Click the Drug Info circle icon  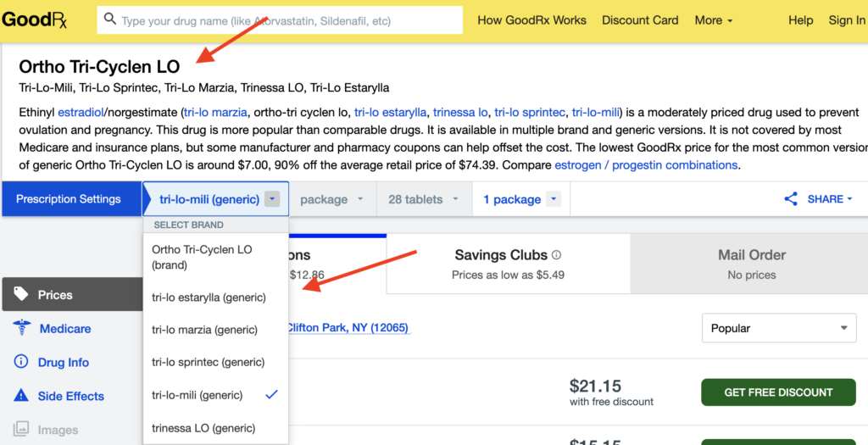coord(20,362)
